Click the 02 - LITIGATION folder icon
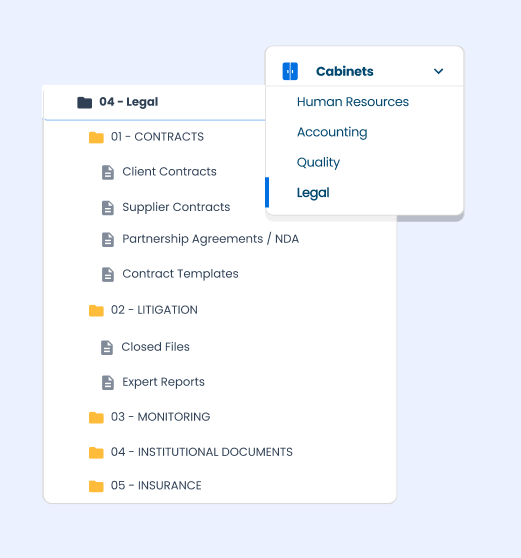Screen dimensions: 521x558 click(x=96, y=310)
